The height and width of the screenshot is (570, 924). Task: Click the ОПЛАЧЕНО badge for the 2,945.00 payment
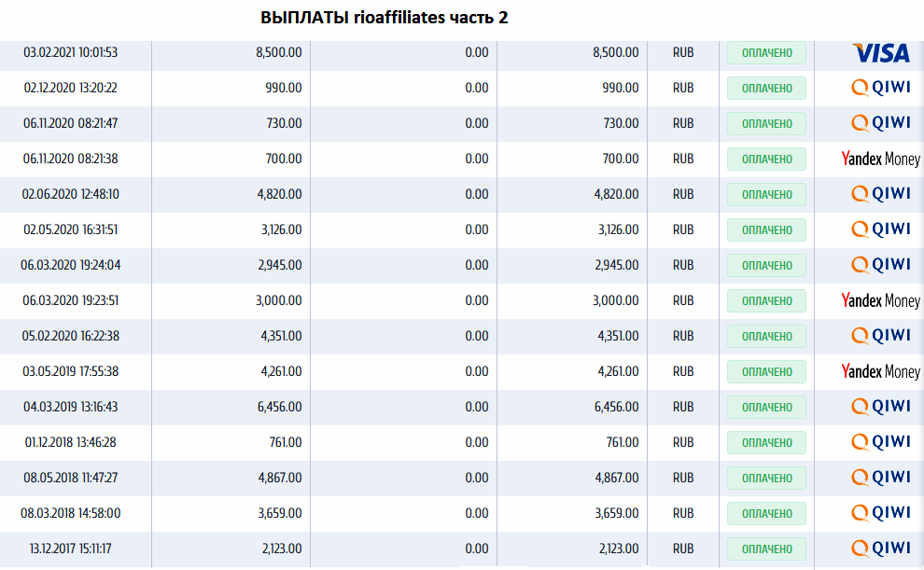coord(766,266)
